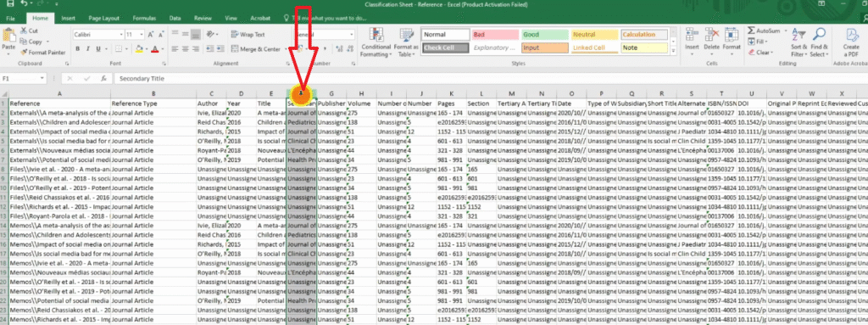Apply the Calculation cell style
The image size is (868, 325).
(x=644, y=35)
